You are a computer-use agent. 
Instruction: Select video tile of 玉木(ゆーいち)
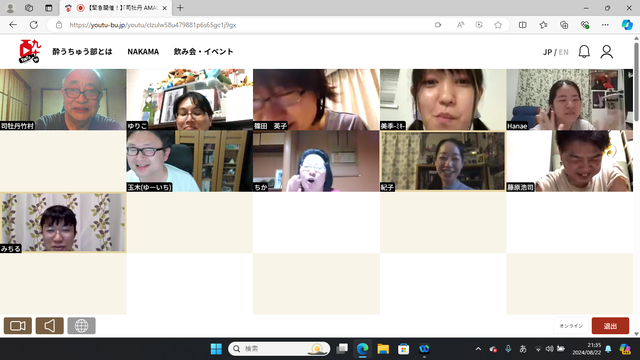[x=189, y=161]
